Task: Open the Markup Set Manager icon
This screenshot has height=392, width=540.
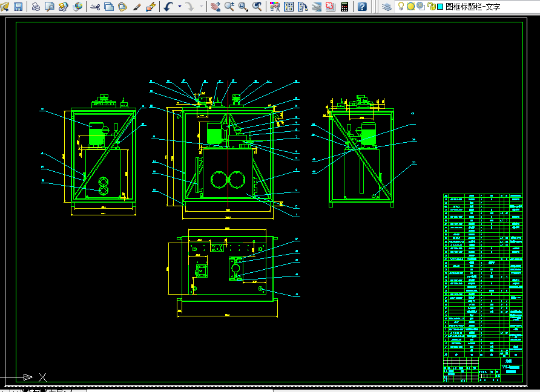Action: point(330,6)
